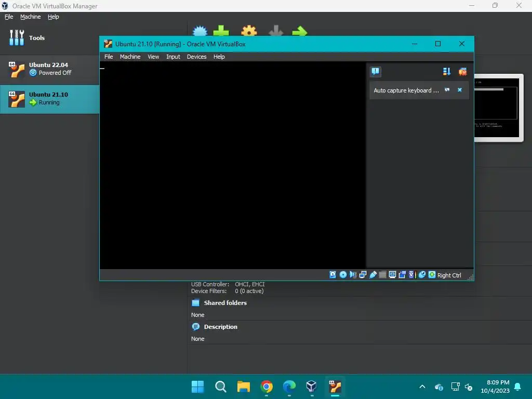Click the blue New machine toolbar icon

coord(200,31)
